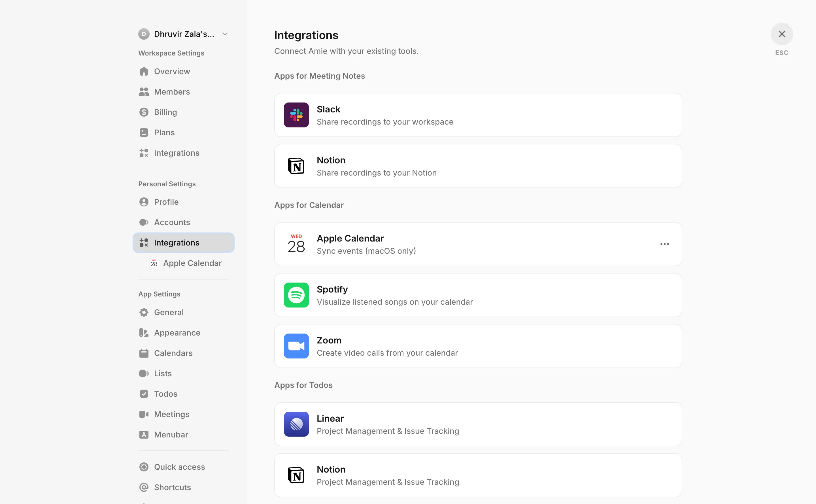Click the Menubar 'A' icon
This screenshot has height=504, width=816.
(144, 434)
